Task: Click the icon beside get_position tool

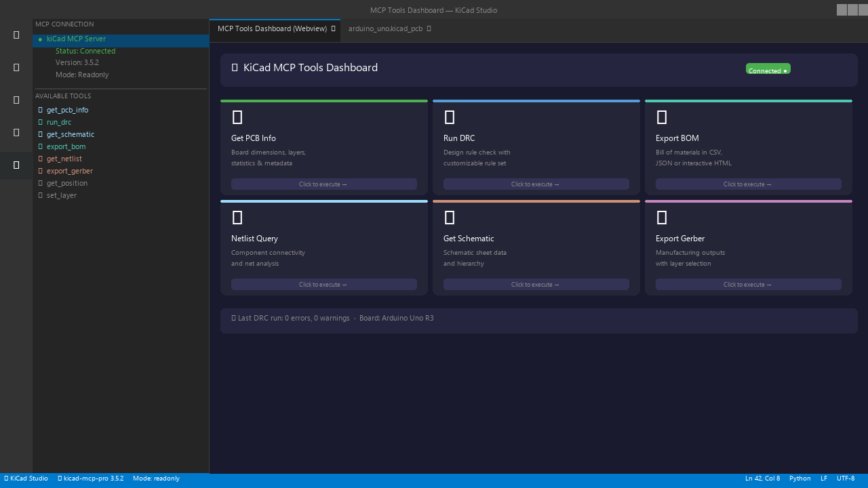Action: point(41,183)
